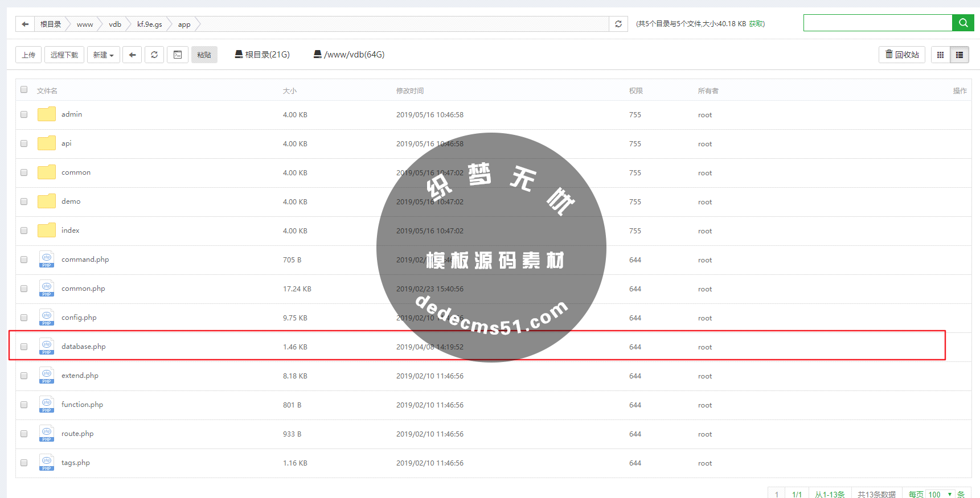The image size is (980, 498).
Task: Expand the 新建 (New) dropdown
Action: [x=104, y=55]
